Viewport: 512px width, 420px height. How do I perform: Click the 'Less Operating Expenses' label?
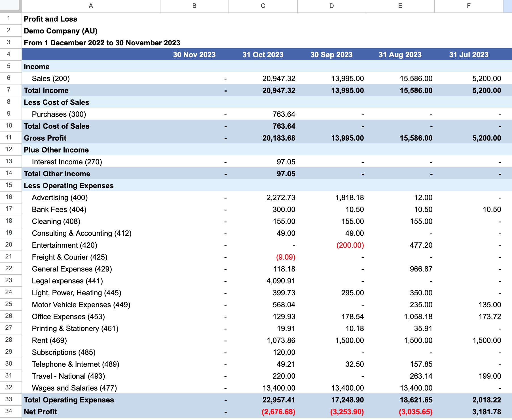[x=69, y=186]
